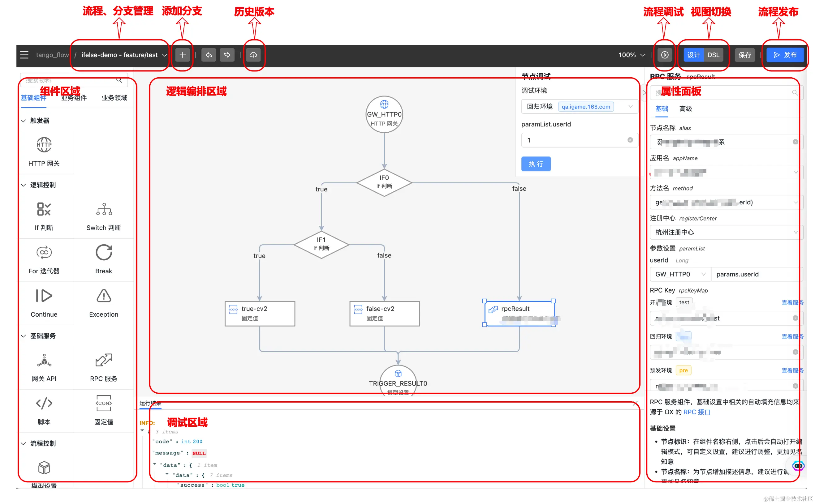Click the undo arrow in the toolbar

209,55
